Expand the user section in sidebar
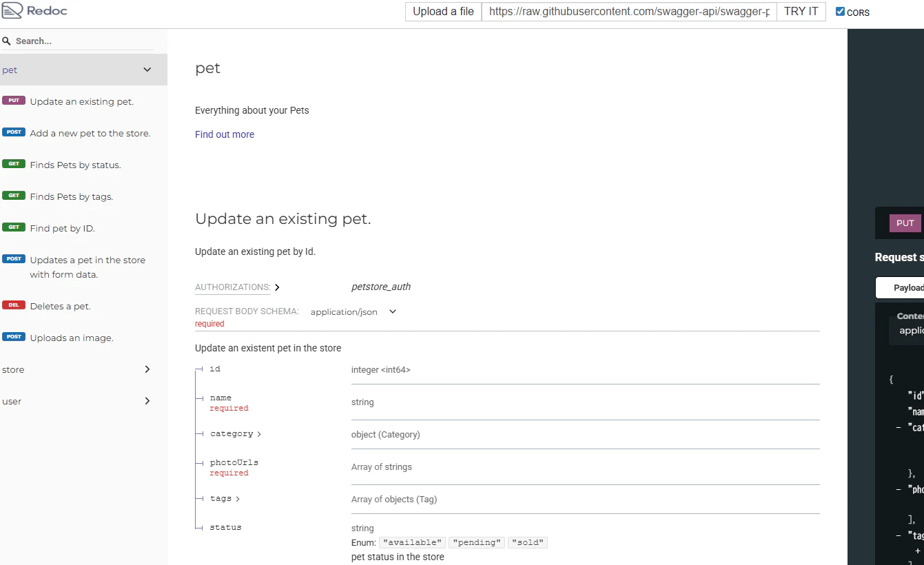This screenshot has width=924, height=565. click(x=147, y=401)
